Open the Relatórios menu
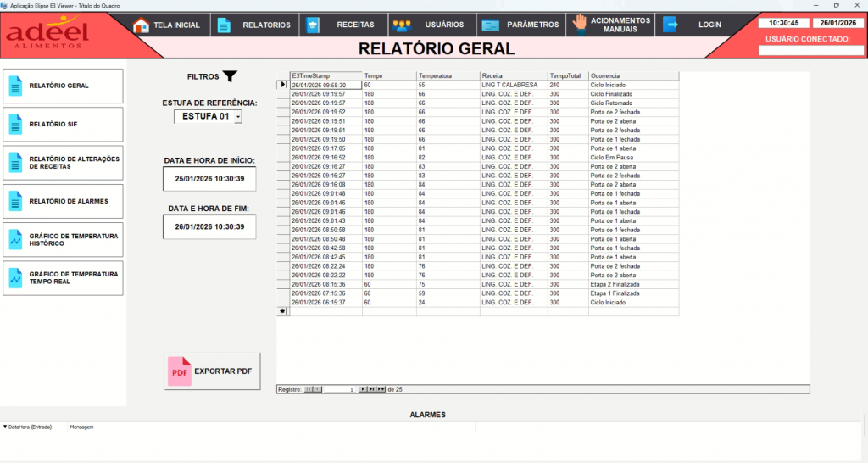This screenshot has height=463, width=868. [254, 25]
